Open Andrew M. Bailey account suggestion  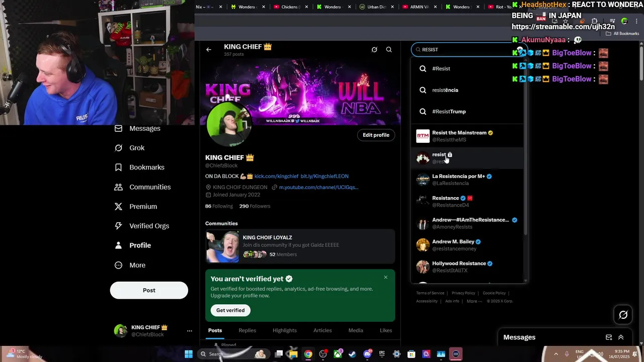pos(467,245)
